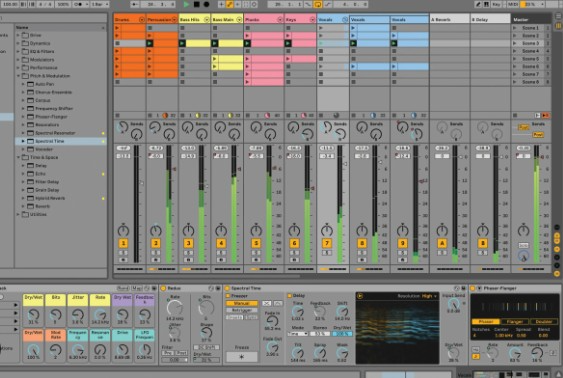Click the volume fader of track 1
The height and width of the screenshot is (378, 563).
pos(141,183)
